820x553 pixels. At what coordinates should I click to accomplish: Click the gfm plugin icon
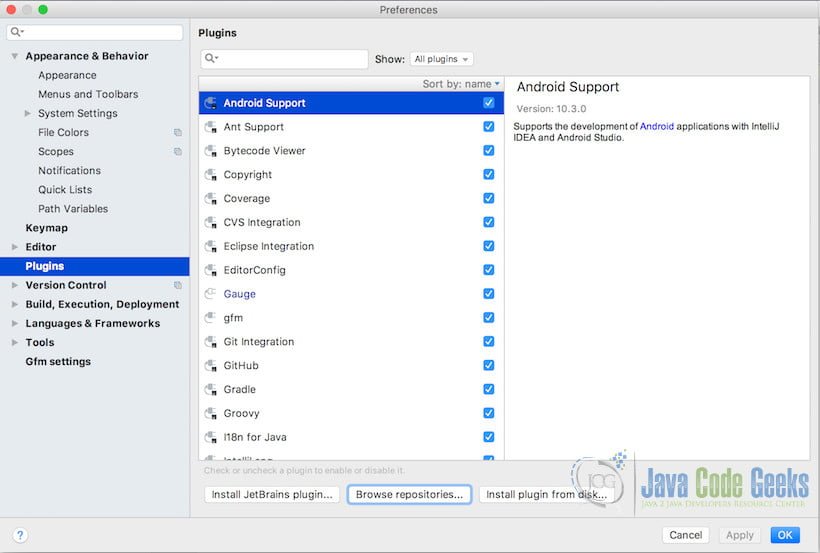point(211,318)
